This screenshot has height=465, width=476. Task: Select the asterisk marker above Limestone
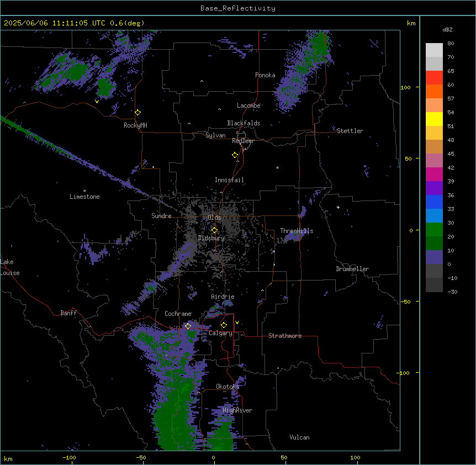tap(84, 191)
